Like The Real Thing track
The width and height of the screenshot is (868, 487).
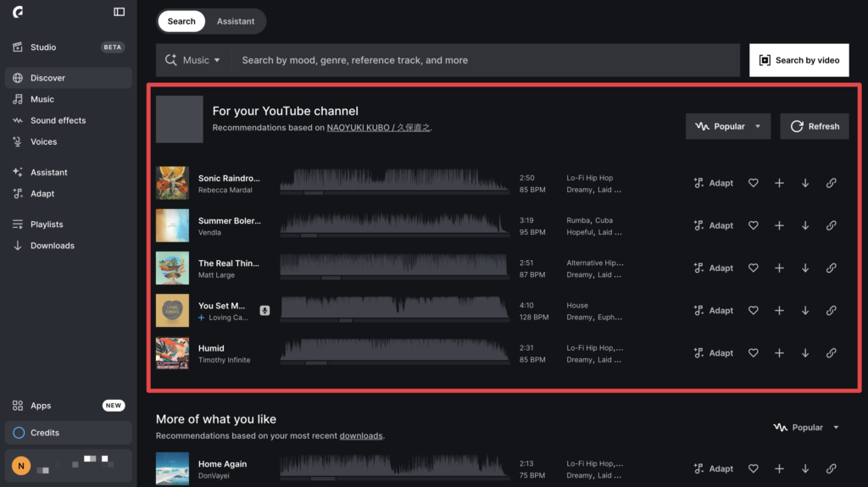[753, 268]
